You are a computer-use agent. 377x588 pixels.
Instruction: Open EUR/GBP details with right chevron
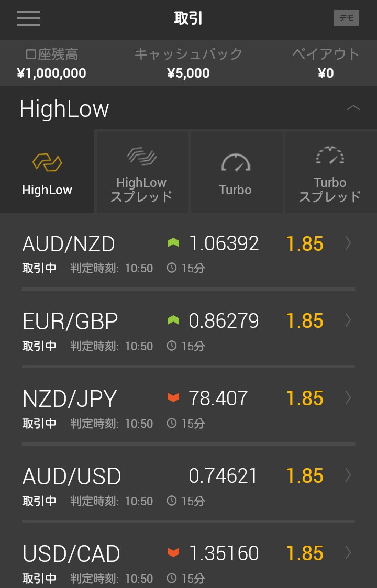click(x=348, y=320)
